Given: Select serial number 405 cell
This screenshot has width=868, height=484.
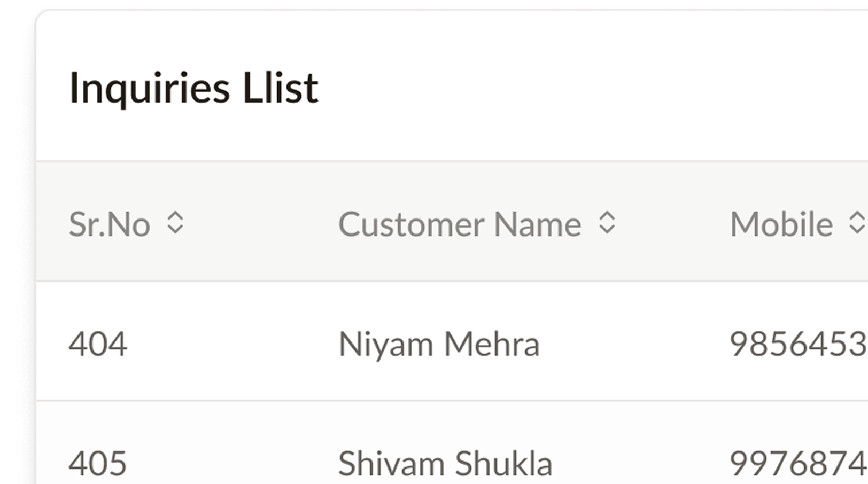Looking at the screenshot, I should 98,463.
